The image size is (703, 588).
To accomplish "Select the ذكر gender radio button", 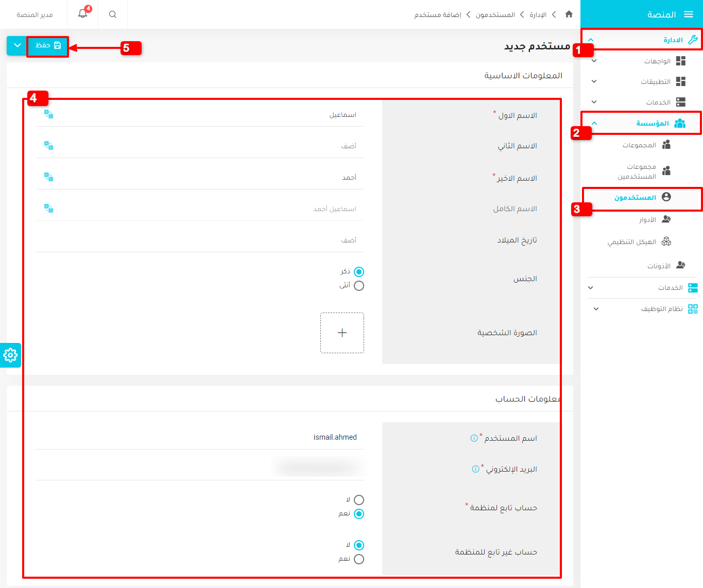I will 359,272.
